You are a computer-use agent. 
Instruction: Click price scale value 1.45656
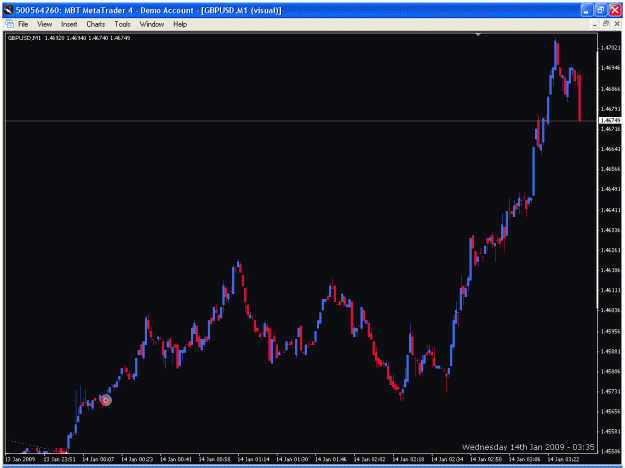[x=610, y=411]
